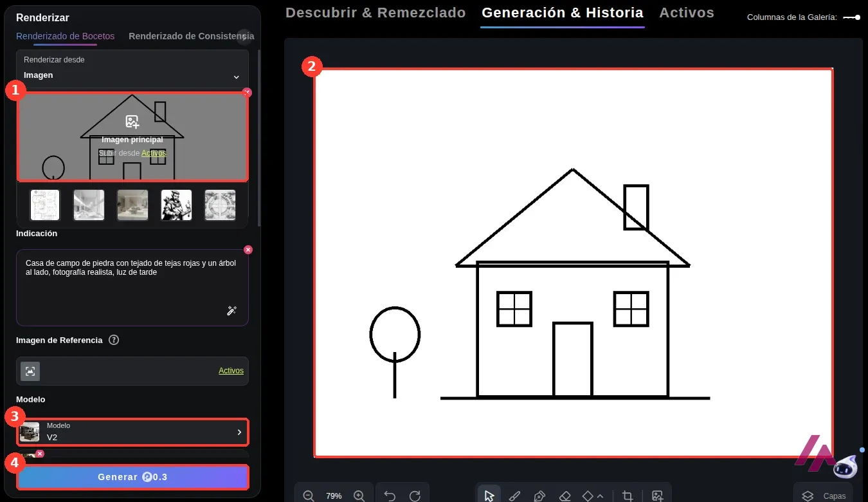Click the reference image scan icon
This screenshot has width=868, height=502.
pyautogui.click(x=30, y=371)
